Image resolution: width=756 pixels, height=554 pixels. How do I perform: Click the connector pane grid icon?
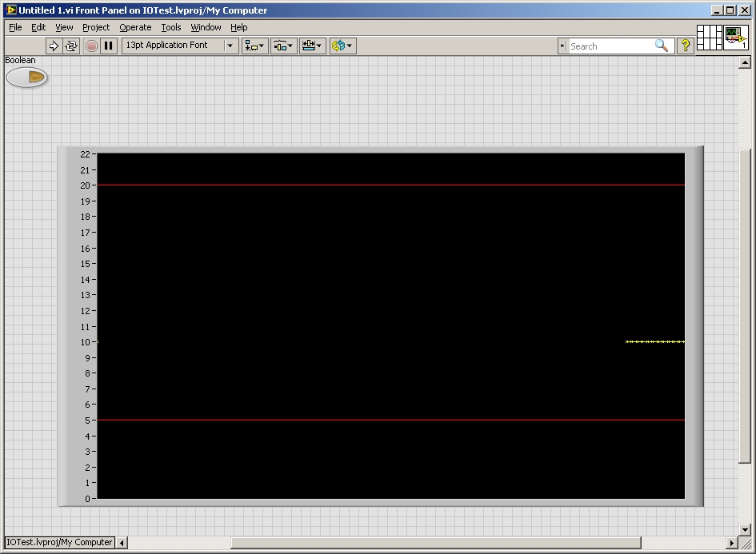point(710,38)
